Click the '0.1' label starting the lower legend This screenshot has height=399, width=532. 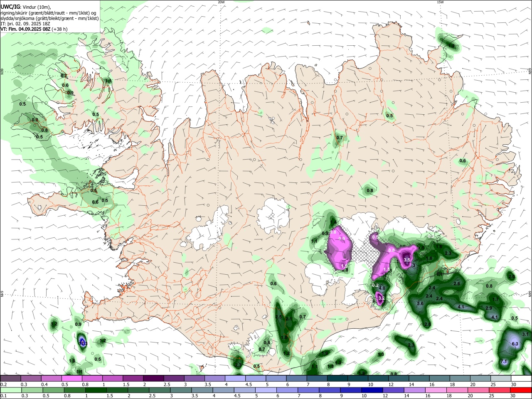3,396
